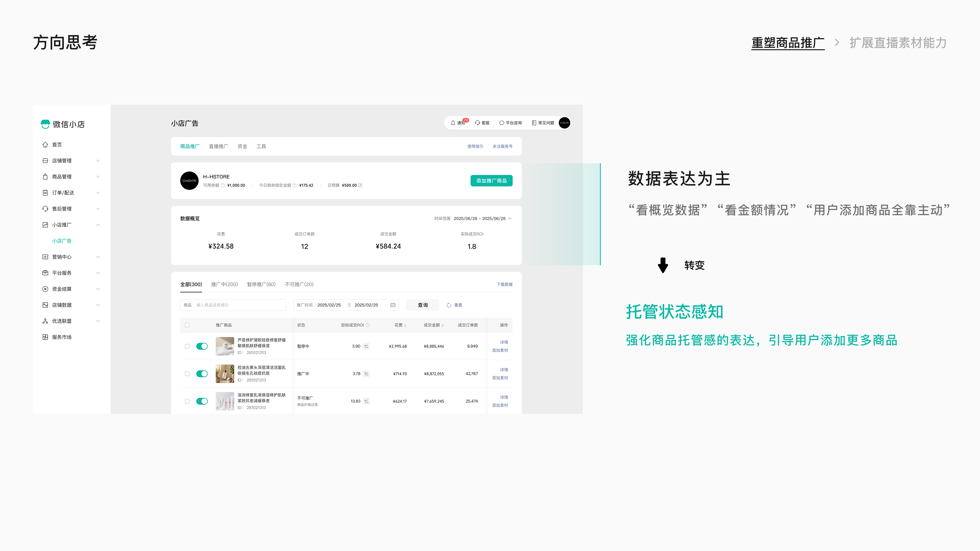Select the 推广中(200) filter tab

224,285
